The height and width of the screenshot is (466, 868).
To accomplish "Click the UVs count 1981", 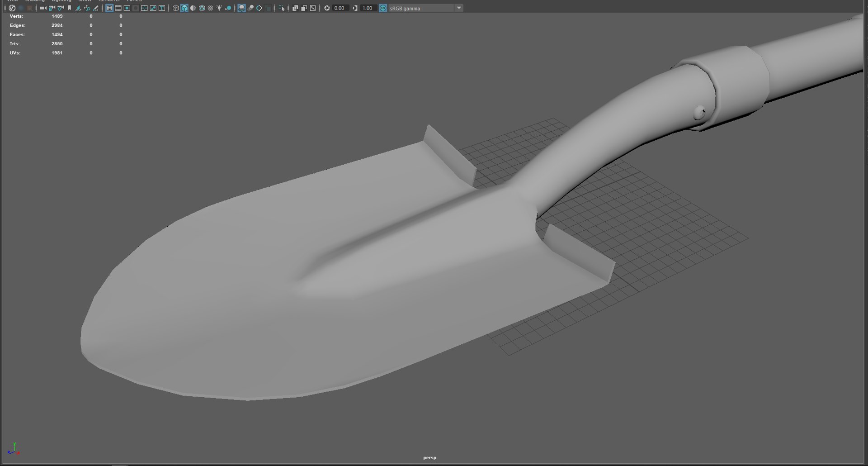I will point(57,53).
